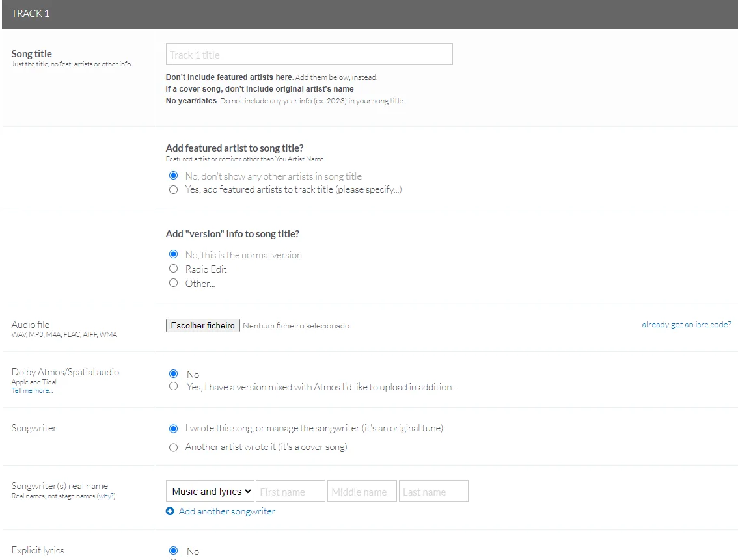This screenshot has width=738, height=560.
Task: Click the 'Song title' label
Action: pyautogui.click(x=31, y=53)
